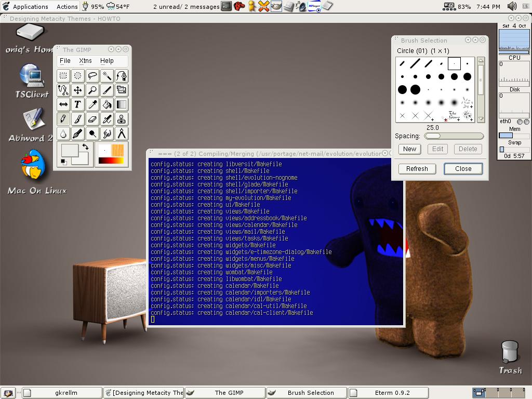Image resolution: width=532 pixels, height=399 pixels.
Task: Select the Paintbrush tool
Action: 78,119
